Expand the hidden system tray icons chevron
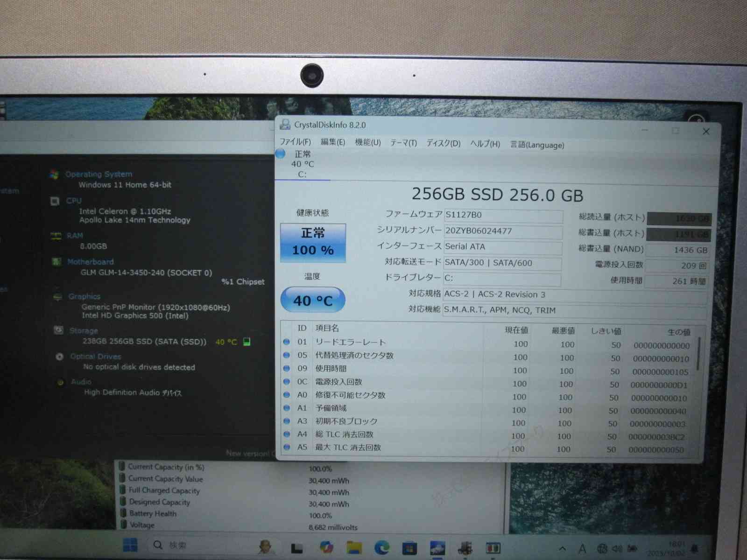The width and height of the screenshot is (747, 560). [x=562, y=548]
